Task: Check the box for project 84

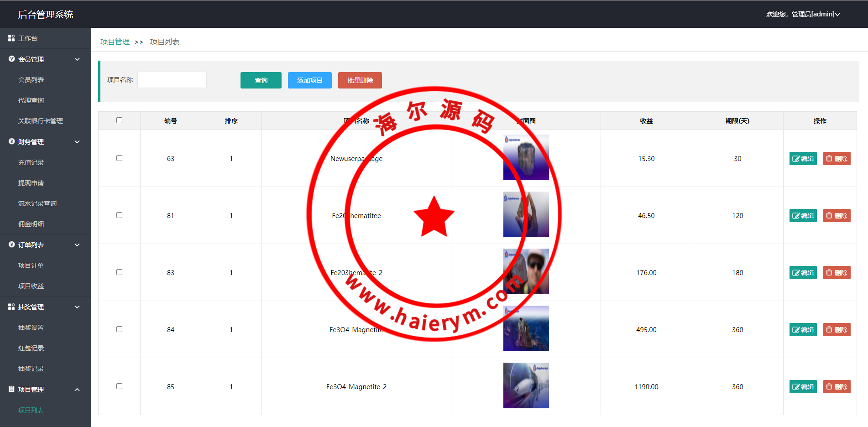Action: [119, 329]
